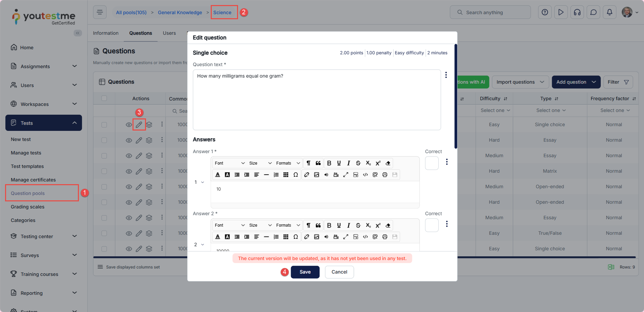
Task: Tick the Correct checkbox for Answer 2
Action: (432, 225)
